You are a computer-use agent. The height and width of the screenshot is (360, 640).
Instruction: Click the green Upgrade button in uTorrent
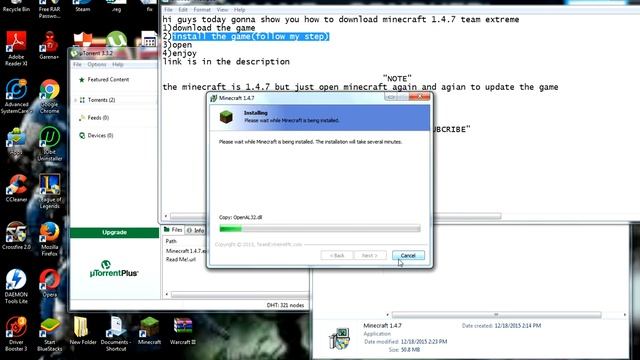tap(114, 232)
